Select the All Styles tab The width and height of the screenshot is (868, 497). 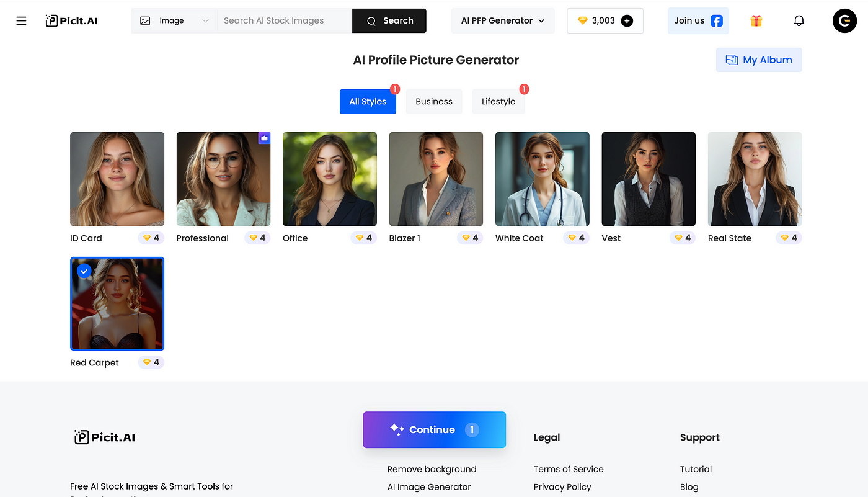pyautogui.click(x=368, y=102)
